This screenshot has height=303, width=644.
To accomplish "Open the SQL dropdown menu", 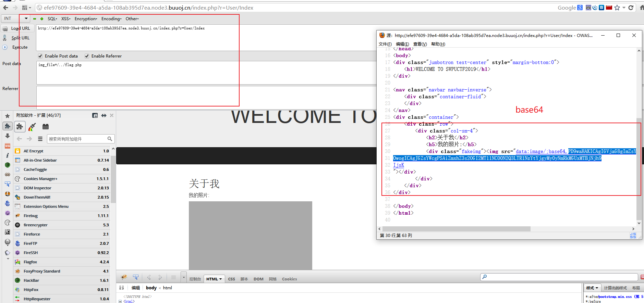I will click(52, 19).
